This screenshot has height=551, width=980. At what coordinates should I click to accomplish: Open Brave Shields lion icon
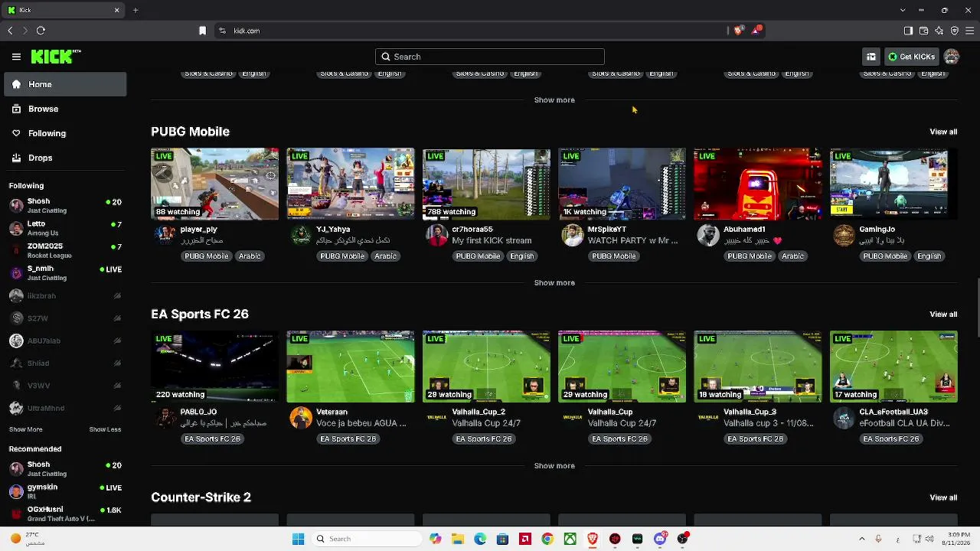739,31
